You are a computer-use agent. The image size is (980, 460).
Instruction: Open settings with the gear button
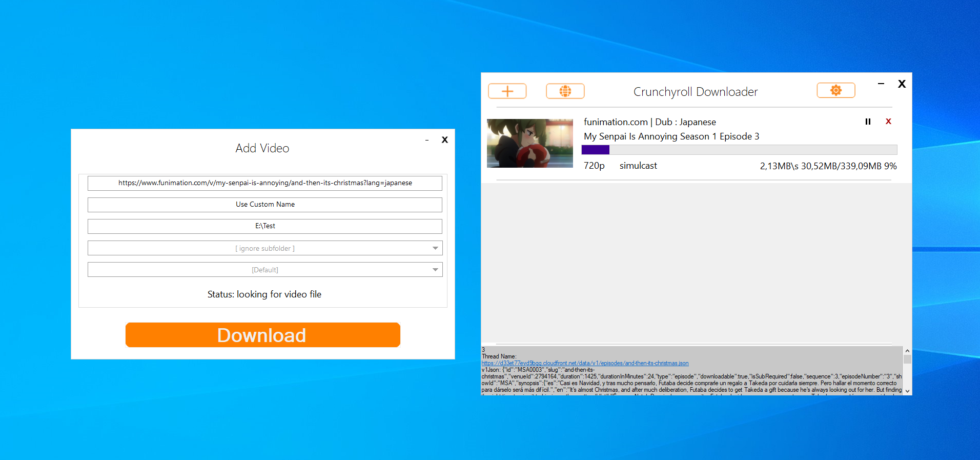click(x=835, y=91)
